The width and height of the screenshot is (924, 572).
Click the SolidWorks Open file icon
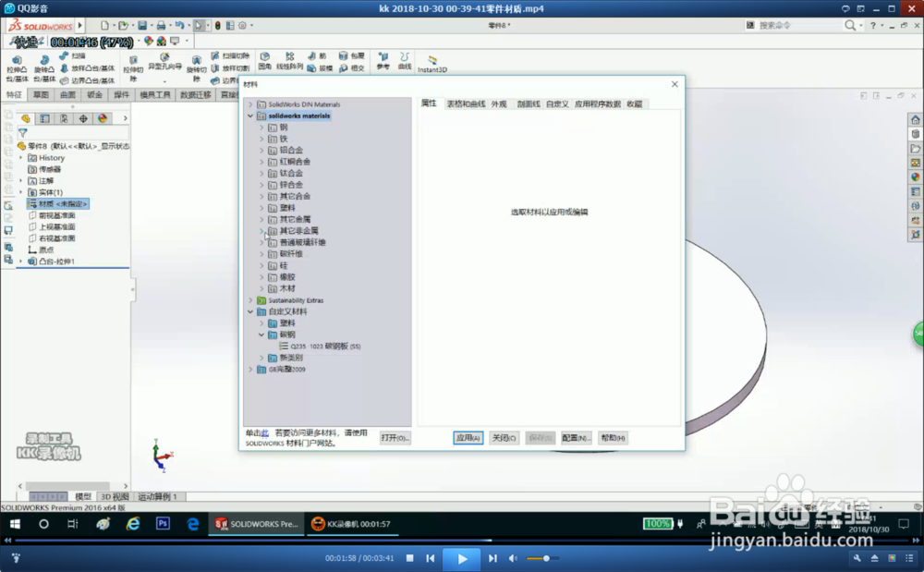click(x=123, y=25)
